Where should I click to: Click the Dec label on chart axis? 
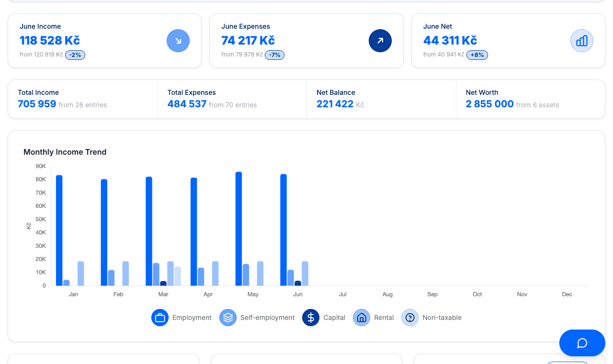[x=567, y=294]
